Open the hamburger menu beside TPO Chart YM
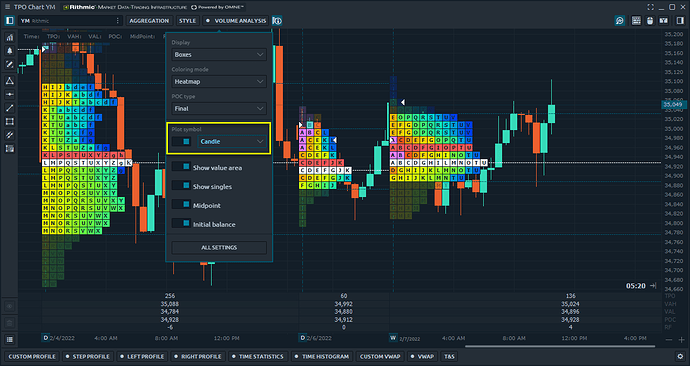Image resolution: width=690 pixels, height=366 pixels. [7, 7]
